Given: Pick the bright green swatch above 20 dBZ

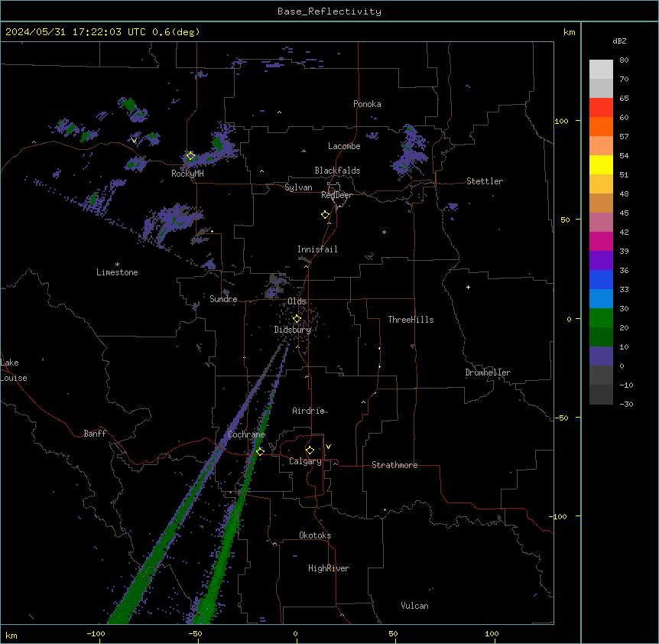Looking at the screenshot, I should coord(601,318).
